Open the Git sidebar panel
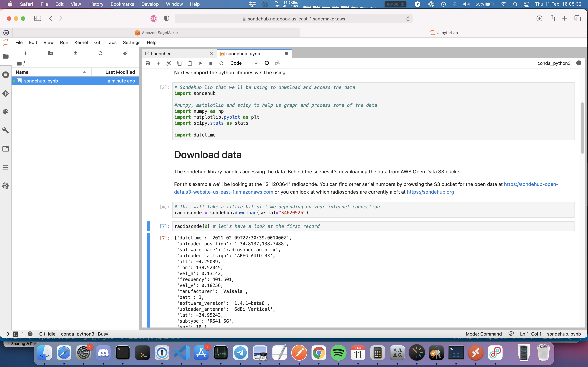The width and height of the screenshot is (588, 367). 6,93
